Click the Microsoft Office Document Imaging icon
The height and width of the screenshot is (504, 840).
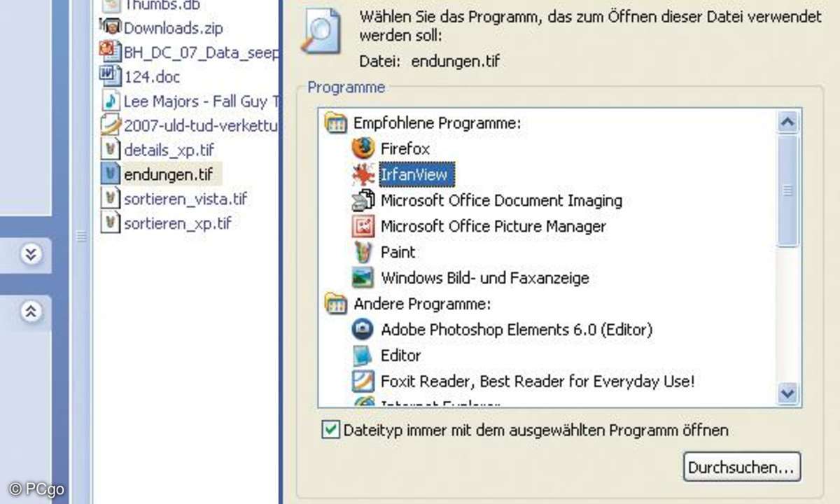[363, 200]
